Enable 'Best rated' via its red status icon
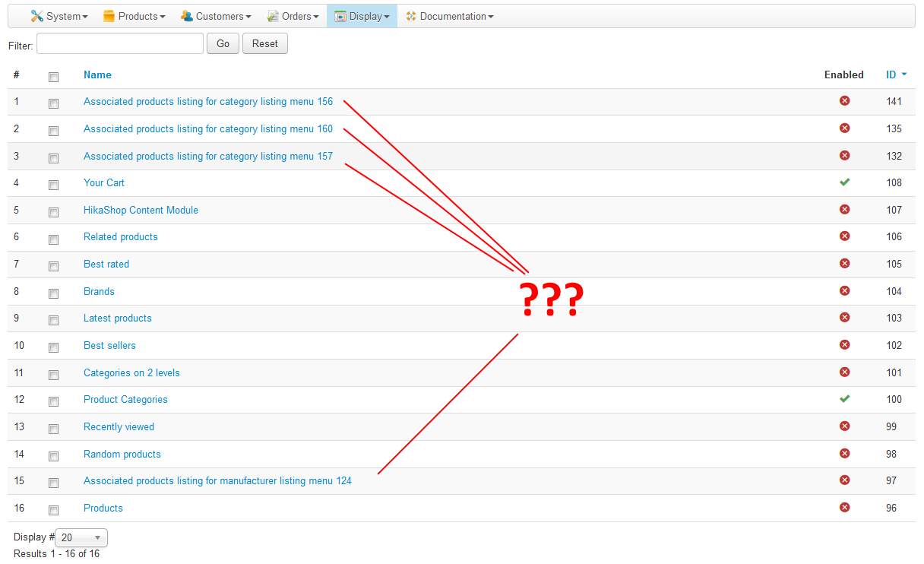Image resolution: width=924 pixels, height=564 pixels. click(844, 264)
